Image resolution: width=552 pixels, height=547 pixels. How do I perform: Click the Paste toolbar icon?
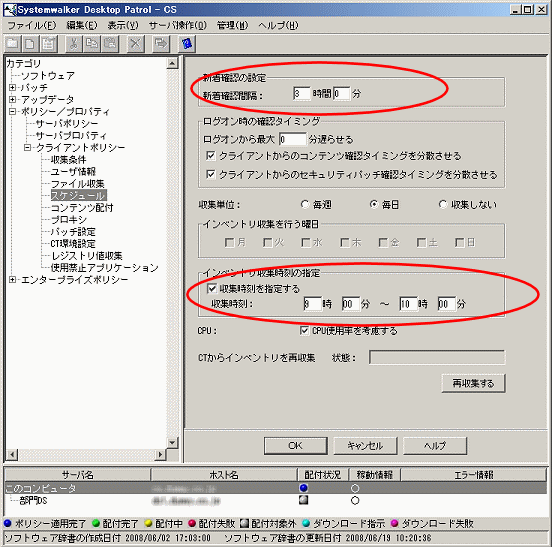click(110, 44)
